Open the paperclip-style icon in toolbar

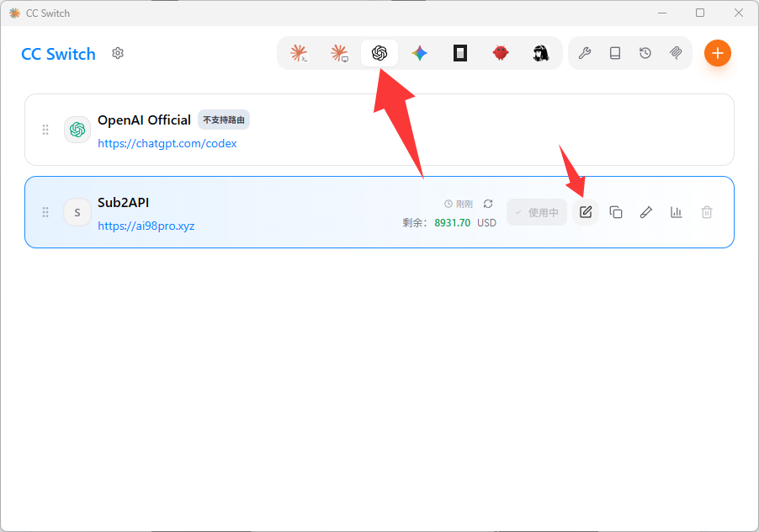[x=676, y=53]
